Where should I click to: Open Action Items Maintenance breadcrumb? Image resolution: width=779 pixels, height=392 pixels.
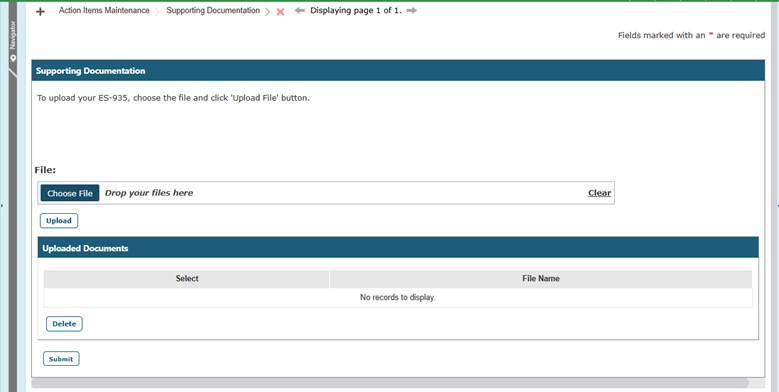click(104, 10)
